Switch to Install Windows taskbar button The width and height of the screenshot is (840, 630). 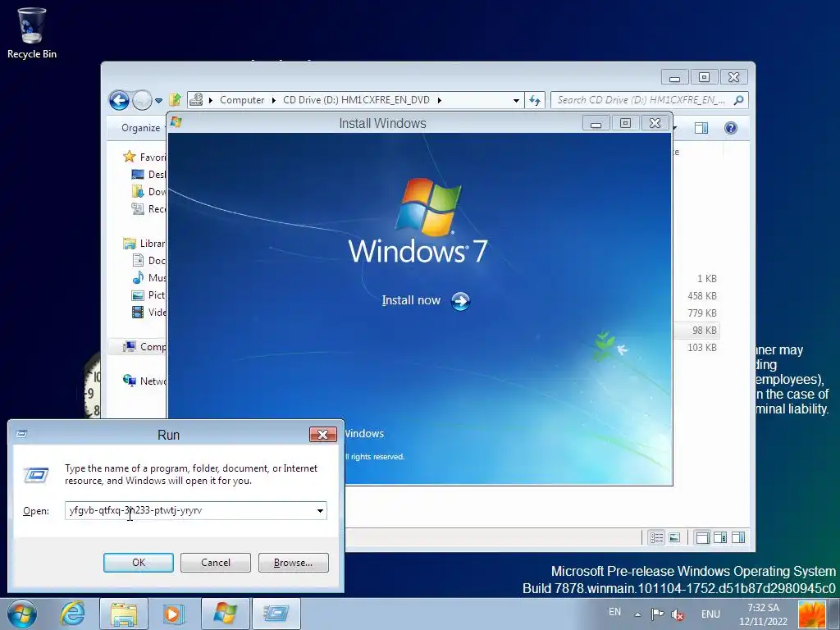point(225,614)
